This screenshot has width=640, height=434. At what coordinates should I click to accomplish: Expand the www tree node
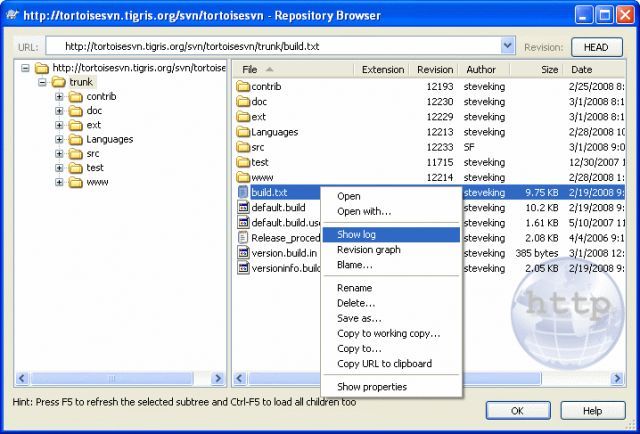click(x=59, y=182)
